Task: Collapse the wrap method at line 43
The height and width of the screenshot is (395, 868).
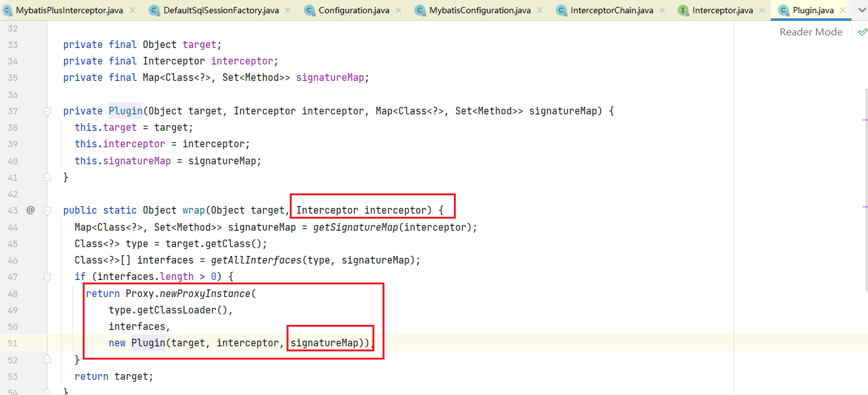Action: 47,210
